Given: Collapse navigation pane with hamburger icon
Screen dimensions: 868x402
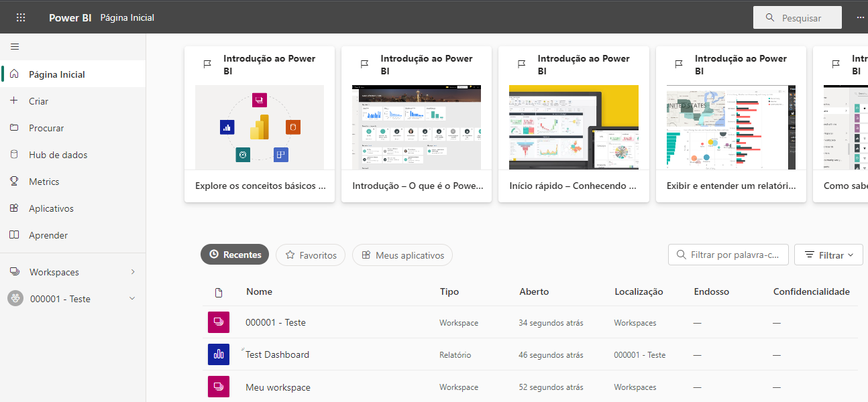Looking at the screenshot, I should pos(15,47).
